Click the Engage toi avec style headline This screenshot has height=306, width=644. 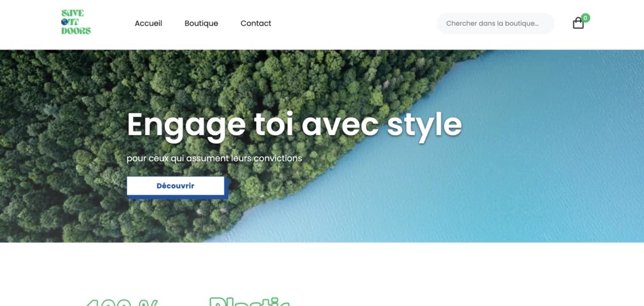tap(294, 125)
